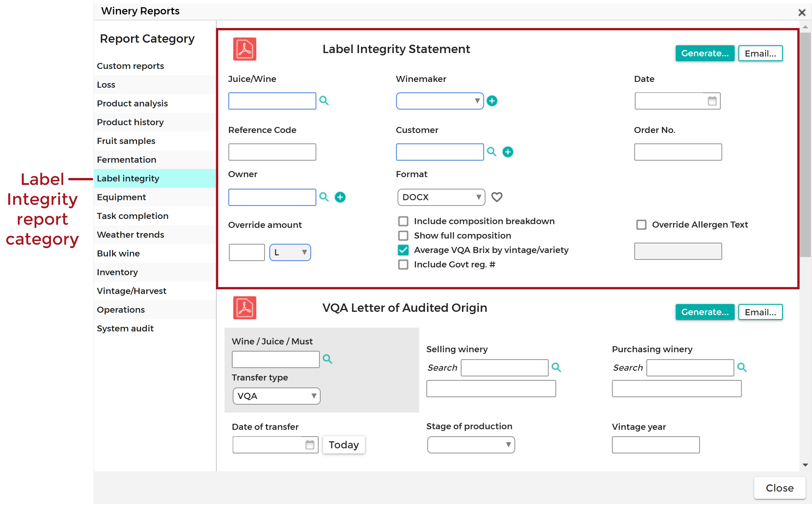The image size is (812, 508).
Task: Add a new owner with the plus icon
Action: pyautogui.click(x=340, y=197)
